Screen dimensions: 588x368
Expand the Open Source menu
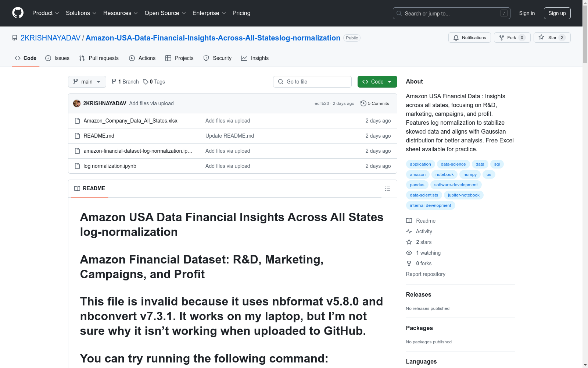click(x=165, y=13)
